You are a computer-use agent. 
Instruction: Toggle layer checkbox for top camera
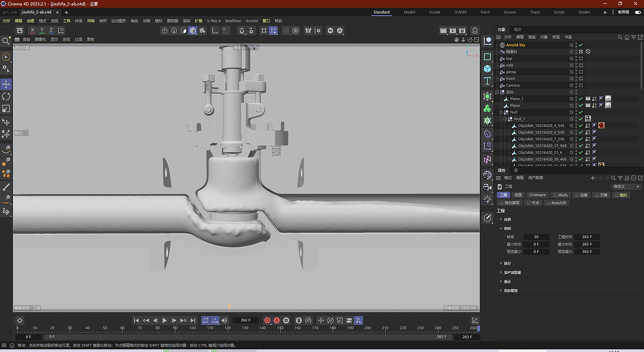pos(572,58)
